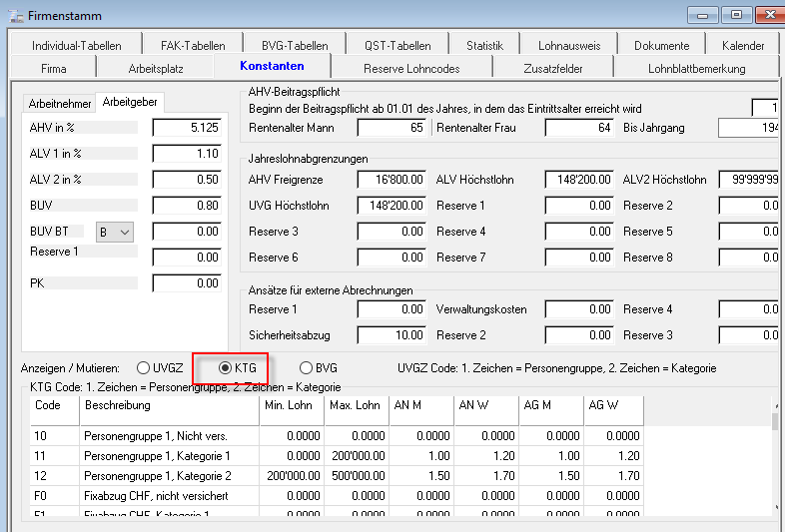Click the Rentenalter Mann field
The image size is (785, 532).
pos(392,128)
